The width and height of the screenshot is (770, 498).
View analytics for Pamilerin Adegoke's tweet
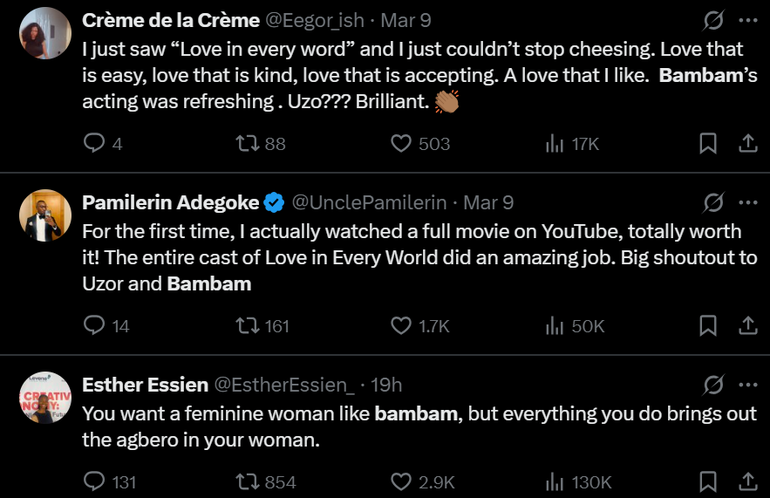coord(555,326)
